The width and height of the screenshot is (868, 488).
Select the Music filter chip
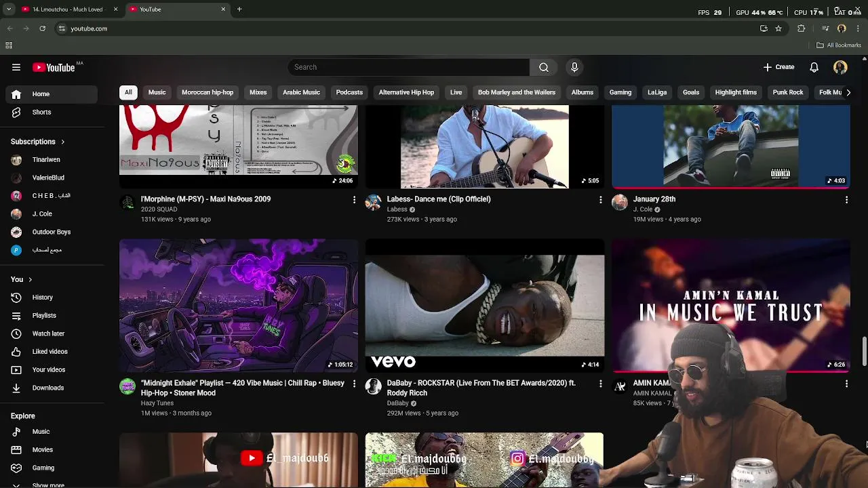coord(157,92)
